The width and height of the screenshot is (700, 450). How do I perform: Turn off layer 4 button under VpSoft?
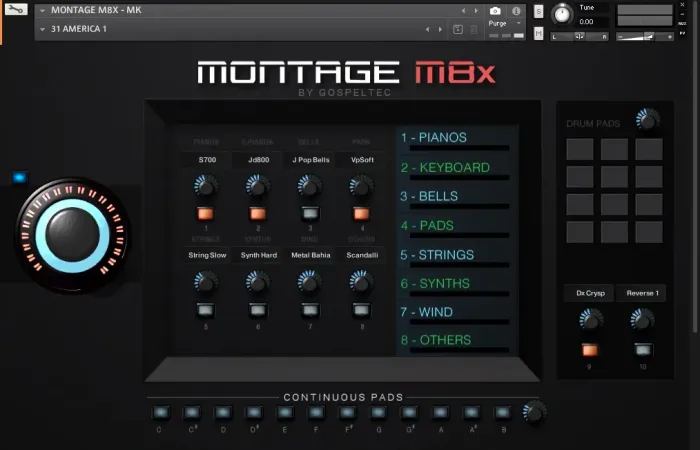click(x=362, y=213)
